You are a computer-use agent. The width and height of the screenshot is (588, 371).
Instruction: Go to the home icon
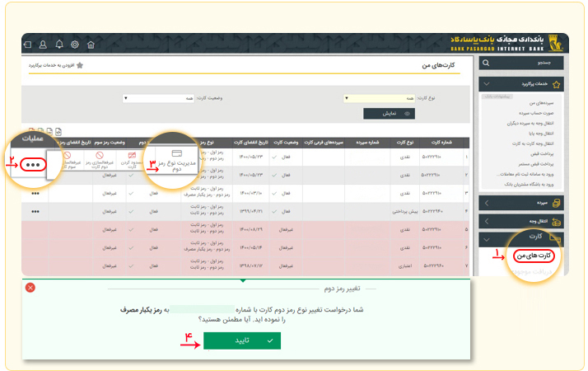click(x=91, y=45)
